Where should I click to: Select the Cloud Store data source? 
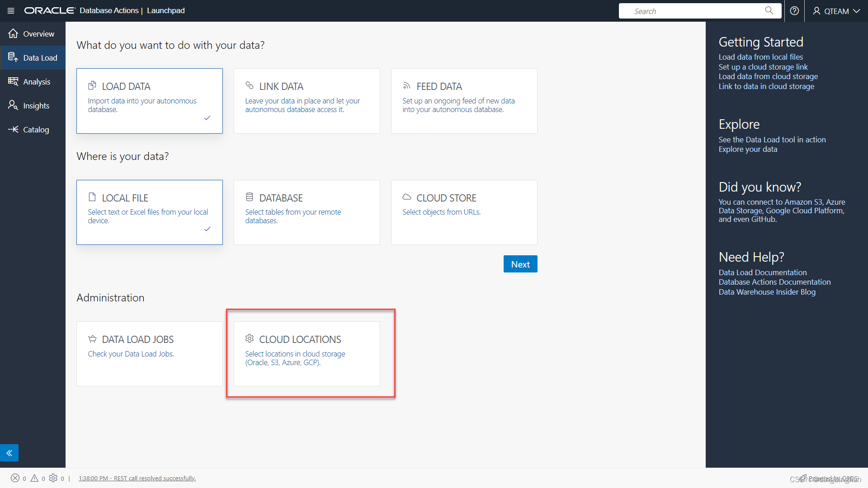463,212
